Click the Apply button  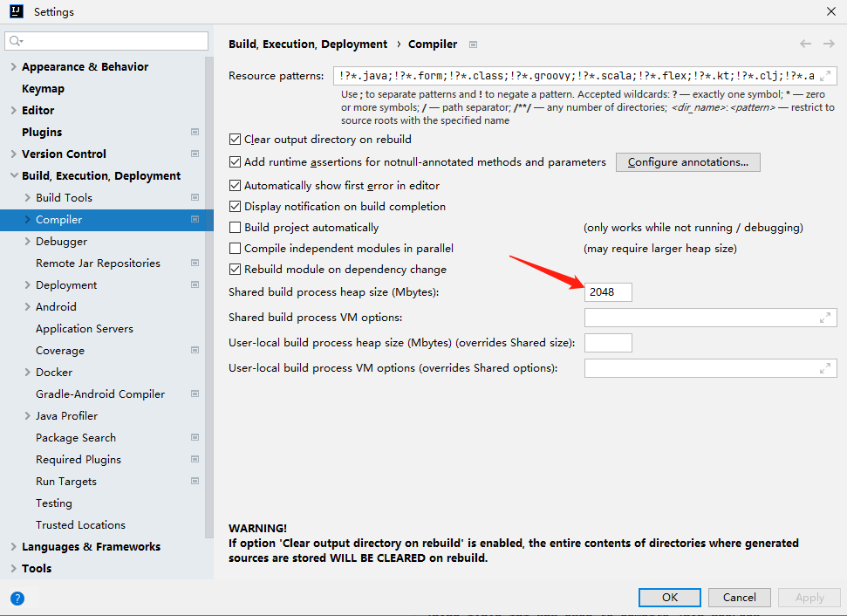(809, 597)
